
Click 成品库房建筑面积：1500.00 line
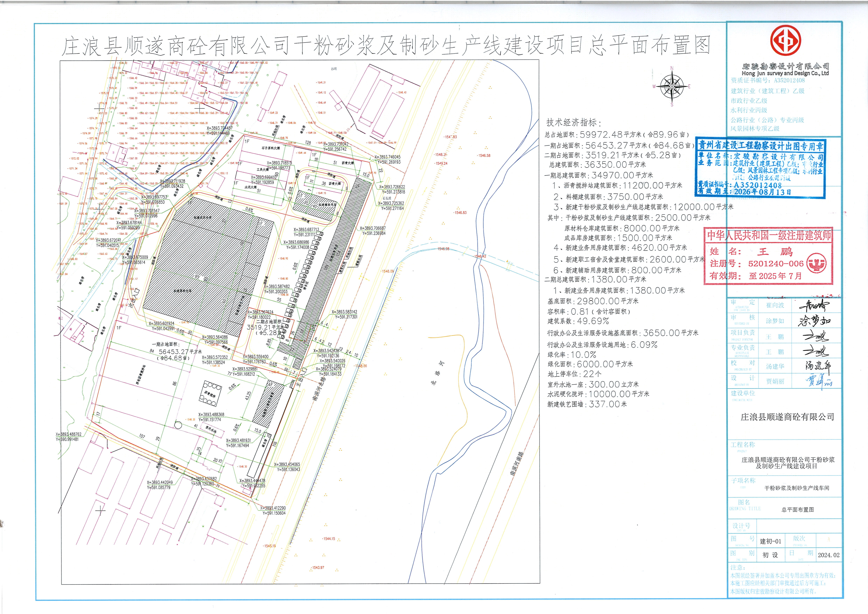click(x=618, y=238)
